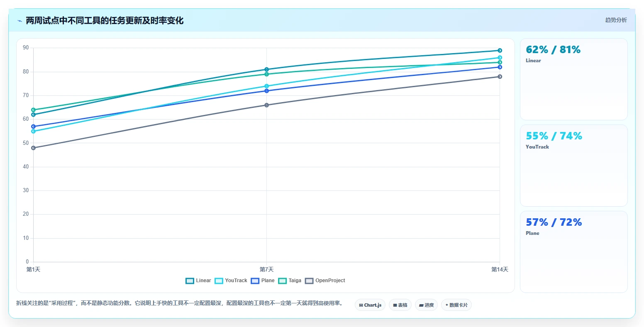Toggle the OpenProject legend entry
The height and width of the screenshot is (327, 644).
point(325,281)
